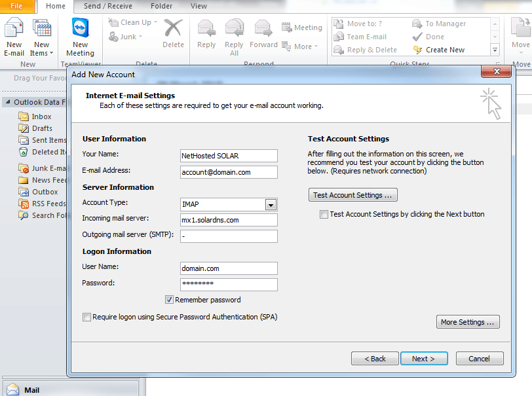Viewport: 532px width, 396px height.
Task: Click the Incoming mail server field
Action: pyautogui.click(x=229, y=220)
